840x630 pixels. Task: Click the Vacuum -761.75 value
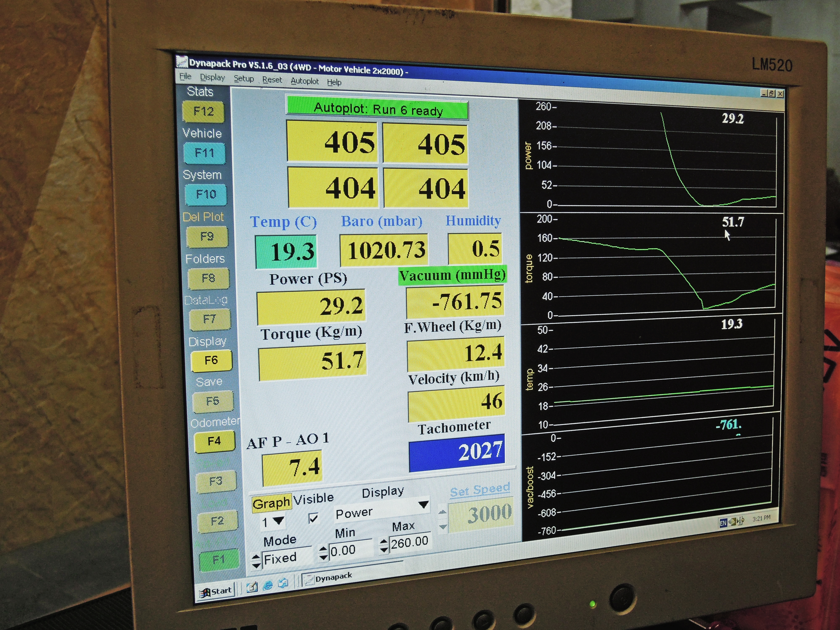(x=455, y=302)
